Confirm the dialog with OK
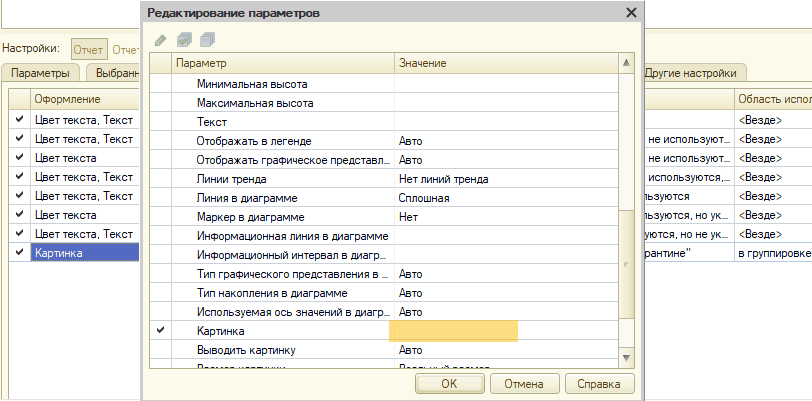 click(449, 384)
